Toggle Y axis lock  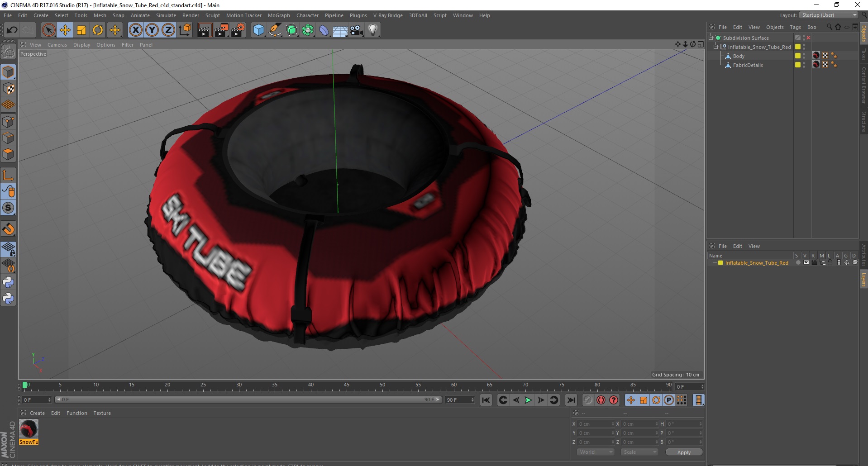click(x=152, y=30)
